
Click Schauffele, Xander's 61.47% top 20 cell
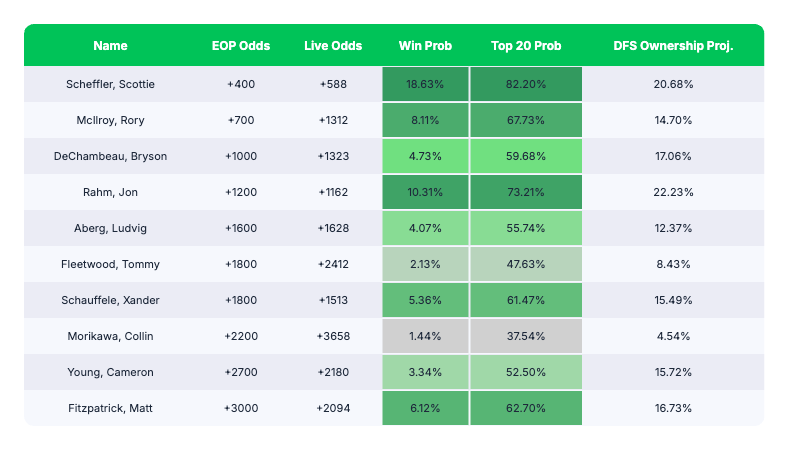[525, 300]
